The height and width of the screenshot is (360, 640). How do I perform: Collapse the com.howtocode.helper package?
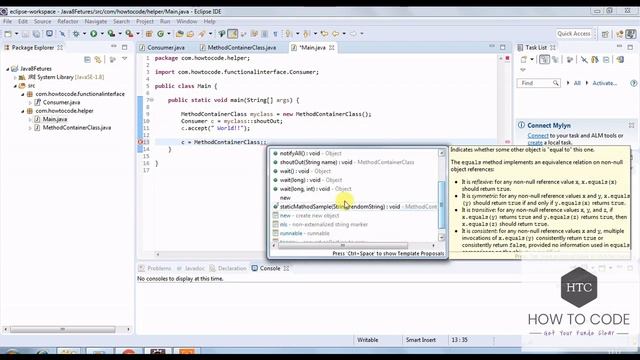(x=23, y=111)
